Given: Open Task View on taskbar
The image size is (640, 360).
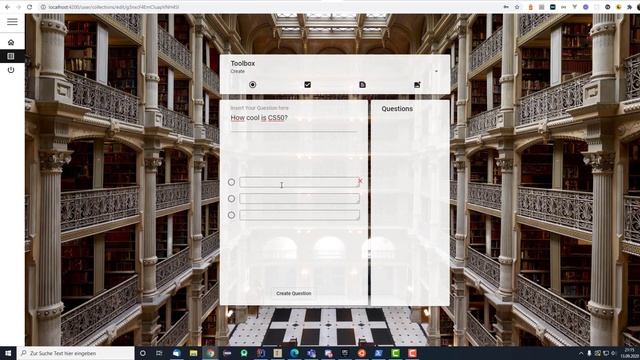Looking at the screenshot, I should (160, 353).
